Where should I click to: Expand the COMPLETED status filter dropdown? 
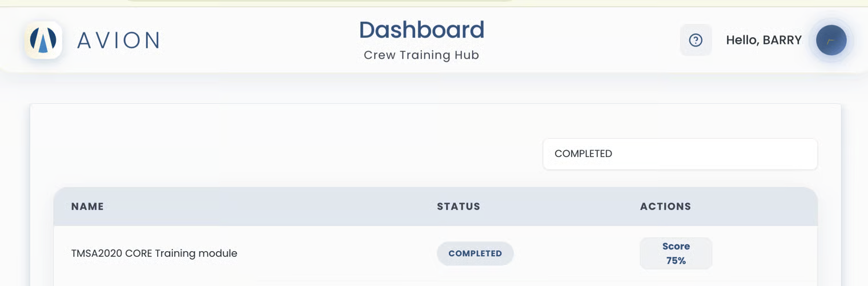coord(680,154)
